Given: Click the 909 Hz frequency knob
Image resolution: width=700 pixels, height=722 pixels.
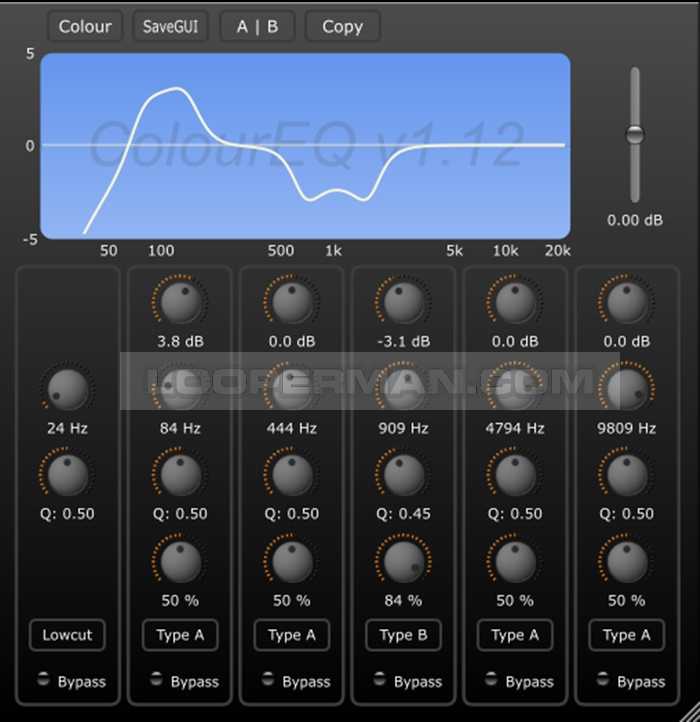Looking at the screenshot, I should pyautogui.click(x=403, y=390).
